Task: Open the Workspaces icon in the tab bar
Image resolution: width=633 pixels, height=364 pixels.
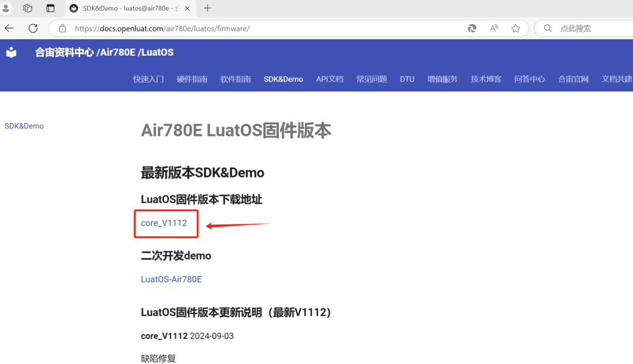Action: coord(27,8)
